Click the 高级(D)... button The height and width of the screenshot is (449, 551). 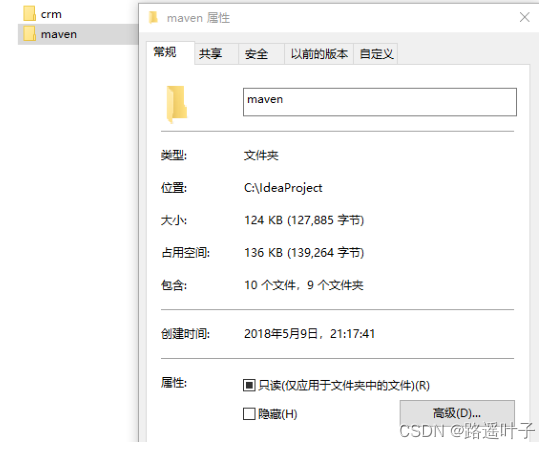(457, 413)
